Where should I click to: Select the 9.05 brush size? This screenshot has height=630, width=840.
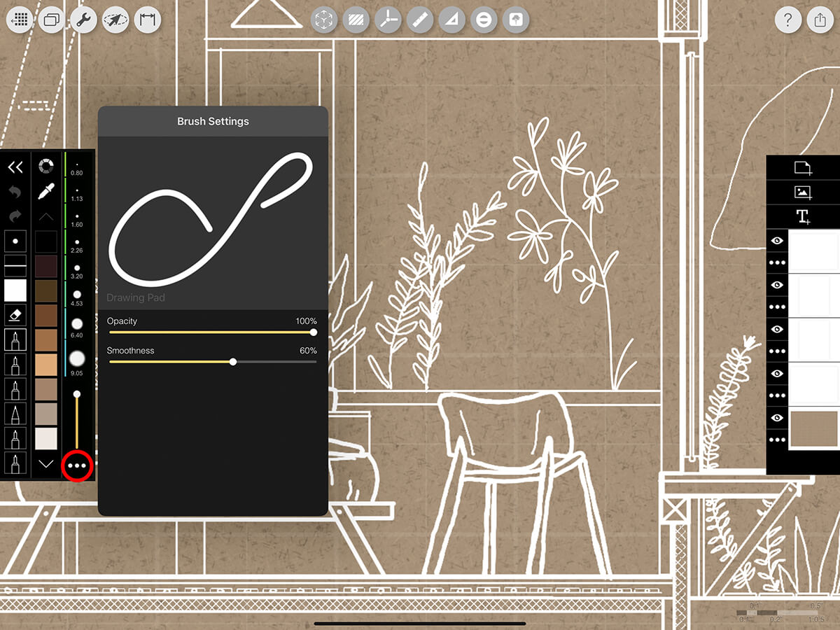pyautogui.click(x=77, y=359)
